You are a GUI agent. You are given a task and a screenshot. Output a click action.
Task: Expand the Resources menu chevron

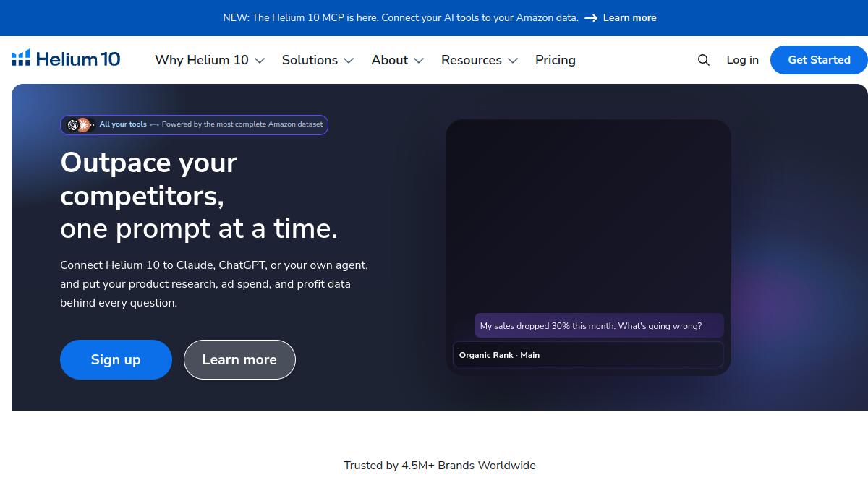tap(513, 61)
